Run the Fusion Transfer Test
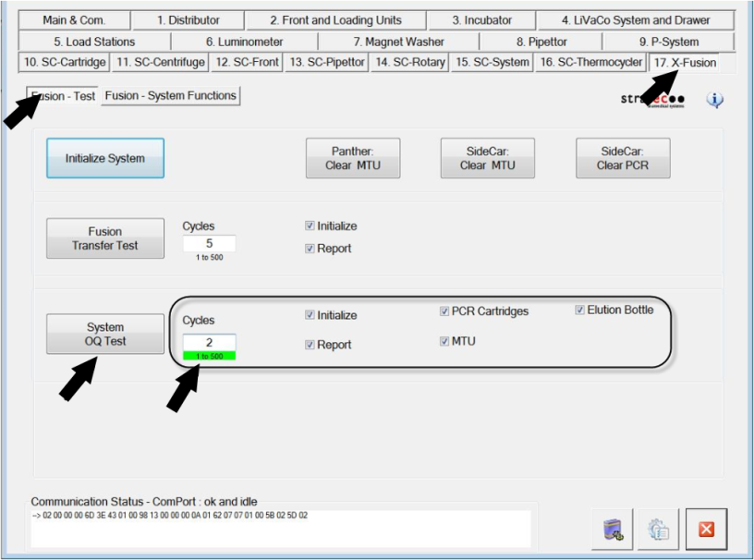The image size is (754, 560). [105, 238]
